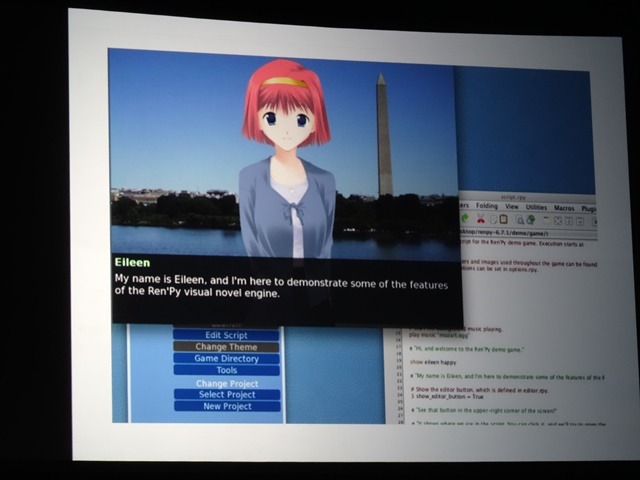Choose Select Project in the launcher
Image resolution: width=640 pixels, height=480 pixels.
pyautogui.click(x=227, y=395)
